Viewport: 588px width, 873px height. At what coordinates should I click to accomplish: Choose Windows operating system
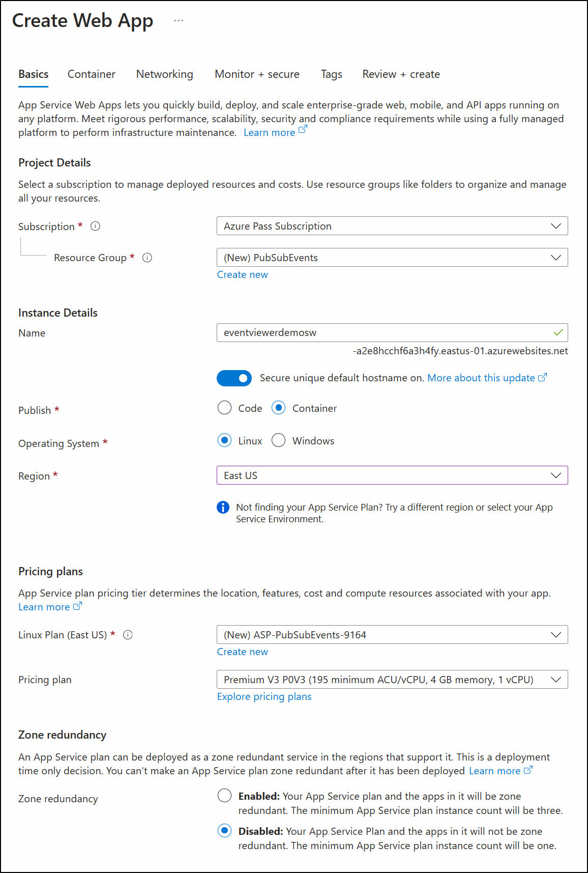click(x=278, y=440)
